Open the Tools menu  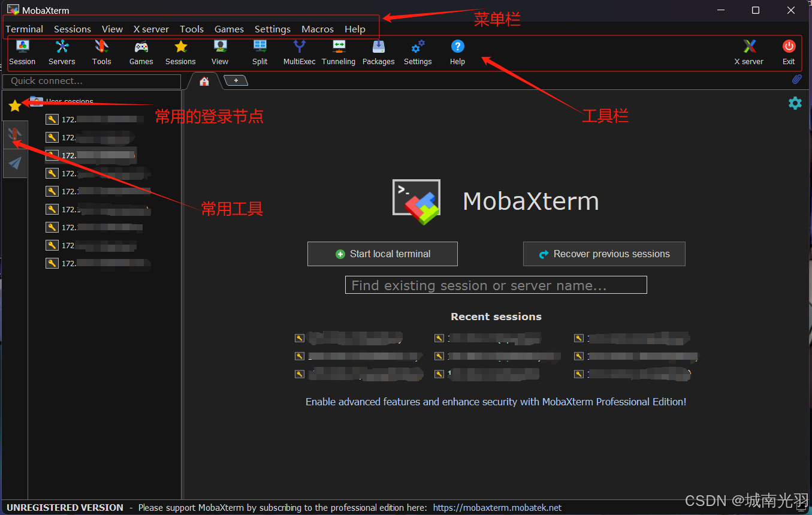[x=192, y=29]
